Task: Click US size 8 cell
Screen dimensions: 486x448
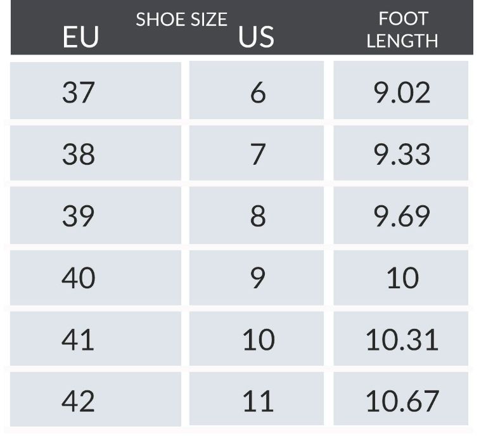Action: (x=257, y=215)
